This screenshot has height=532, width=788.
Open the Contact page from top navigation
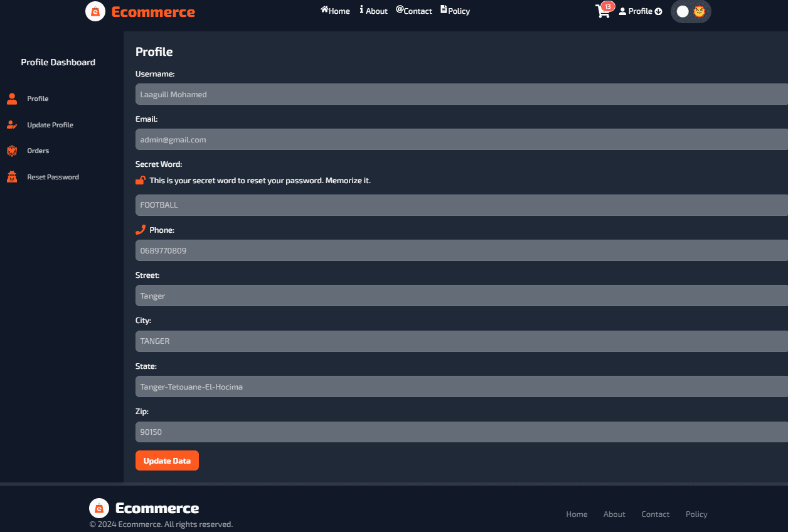click(x=414, y=11)
